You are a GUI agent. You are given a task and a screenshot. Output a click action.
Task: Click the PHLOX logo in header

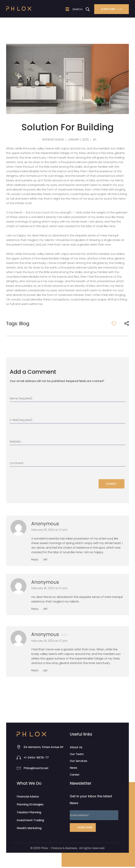pyautogui.click(x=19, y=9)
